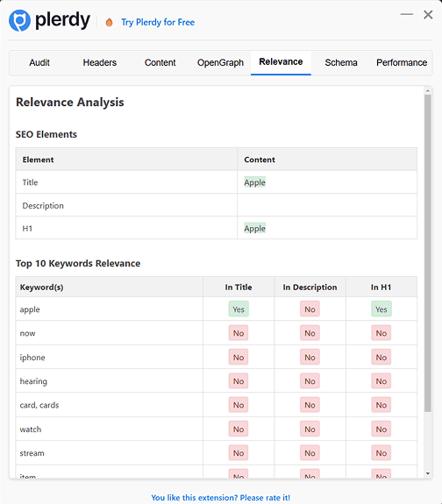This screenshot has width=442, height=504.
Task: Click the In Title column header
Action: click(x=239, y=287)
